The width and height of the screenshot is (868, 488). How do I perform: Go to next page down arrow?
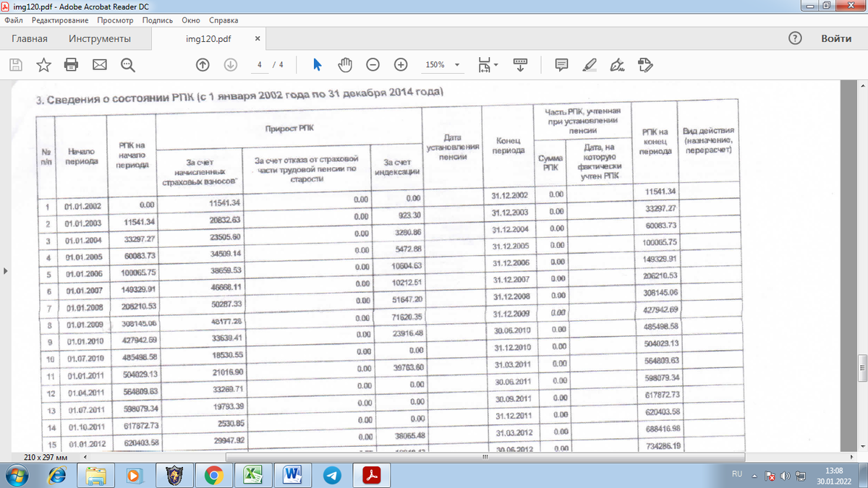point(231,65)
